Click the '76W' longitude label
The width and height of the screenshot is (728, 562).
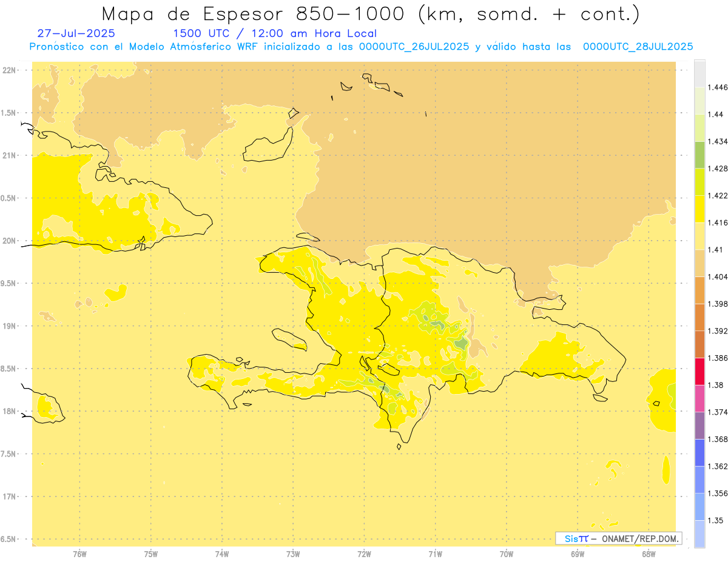[x=79, y=554]
